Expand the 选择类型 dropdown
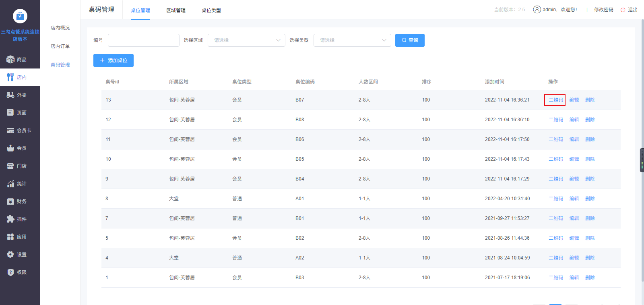This screenshot has width=644, height=305. point(352,40)
